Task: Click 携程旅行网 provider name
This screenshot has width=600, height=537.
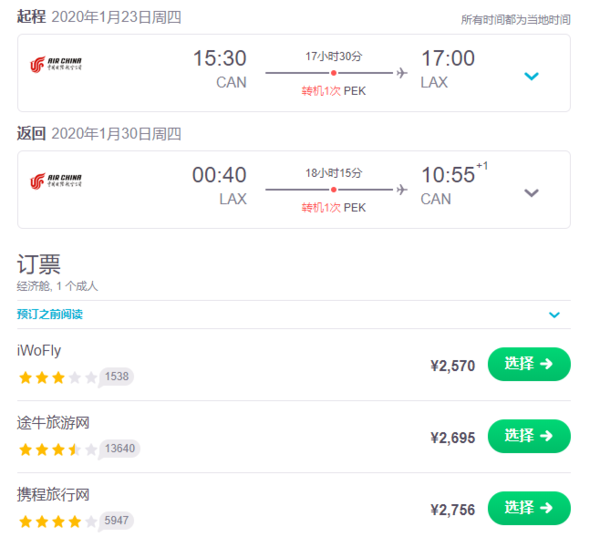Action: pyautogui.click(x=53, y=495)
